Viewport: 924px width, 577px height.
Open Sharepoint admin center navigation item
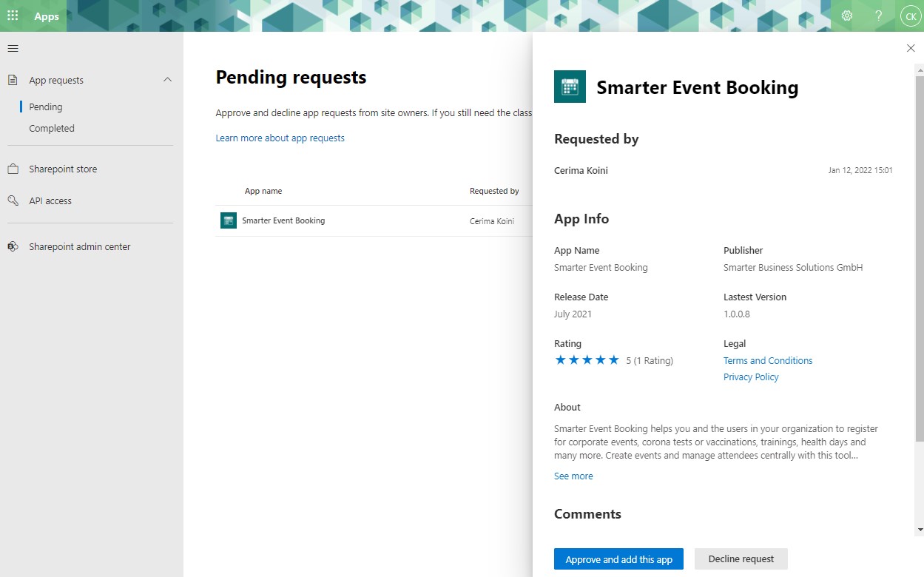[80, 246]
